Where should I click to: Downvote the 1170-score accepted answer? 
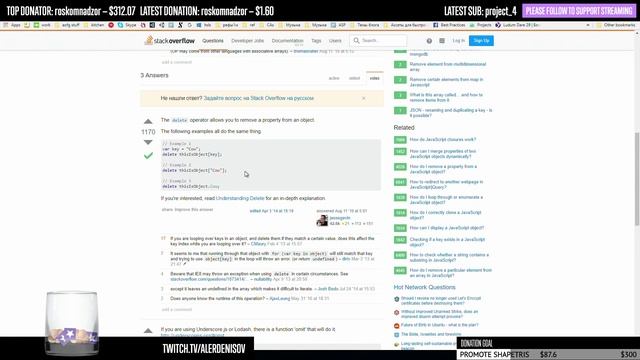(x=148, y=142)
